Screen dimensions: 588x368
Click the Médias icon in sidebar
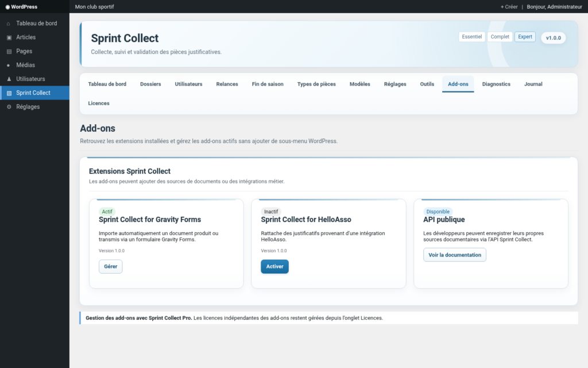9,66
